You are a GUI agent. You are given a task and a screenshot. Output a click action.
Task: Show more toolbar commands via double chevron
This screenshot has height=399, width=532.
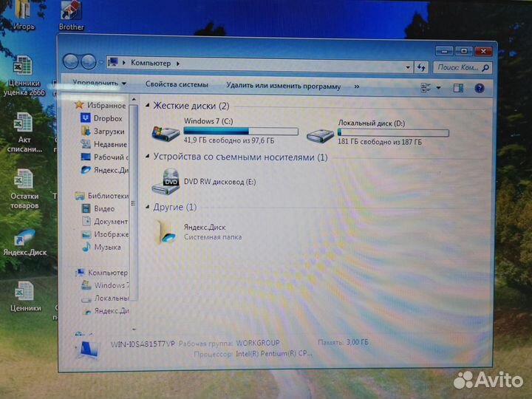point(357,87)
